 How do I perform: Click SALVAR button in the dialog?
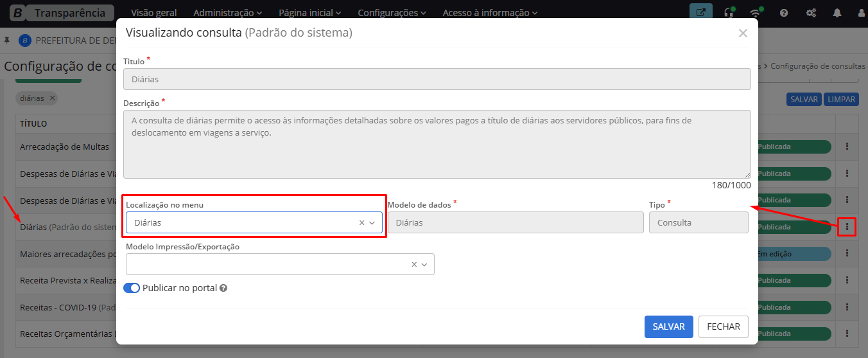669,327
